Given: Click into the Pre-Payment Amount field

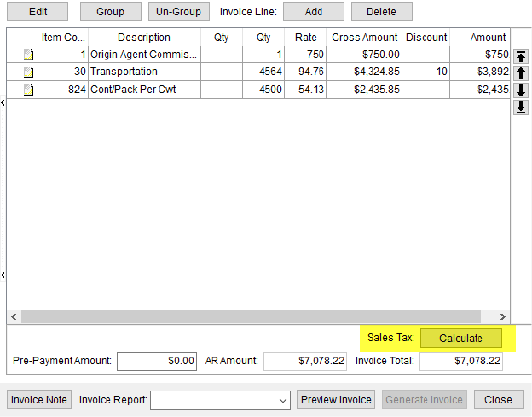Looking at the screenshot, I should point(157,362).
